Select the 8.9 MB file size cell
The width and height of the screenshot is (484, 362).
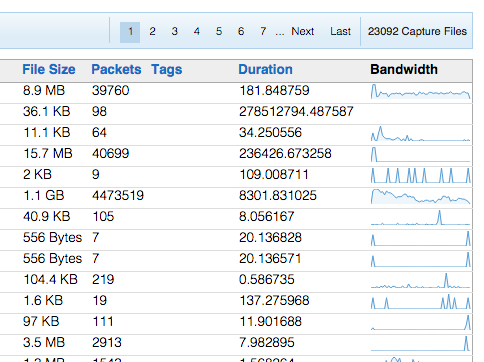point(44,91)
